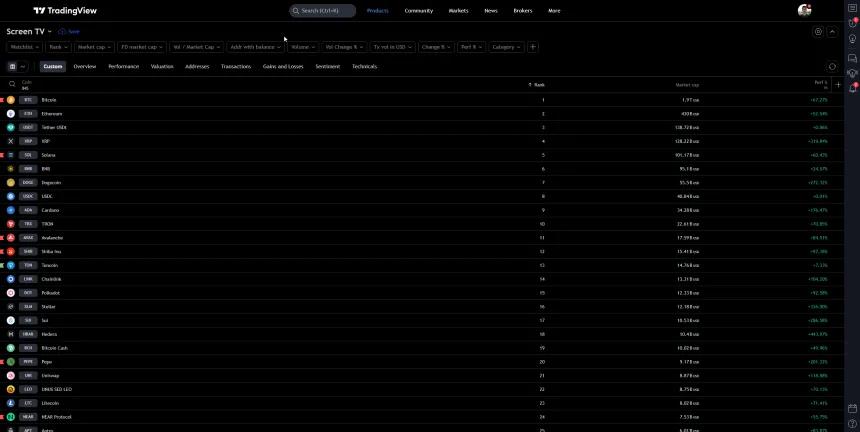Screen dimensions: 860x432
Task: Select the Custom column set button
Action: point(53,66)
